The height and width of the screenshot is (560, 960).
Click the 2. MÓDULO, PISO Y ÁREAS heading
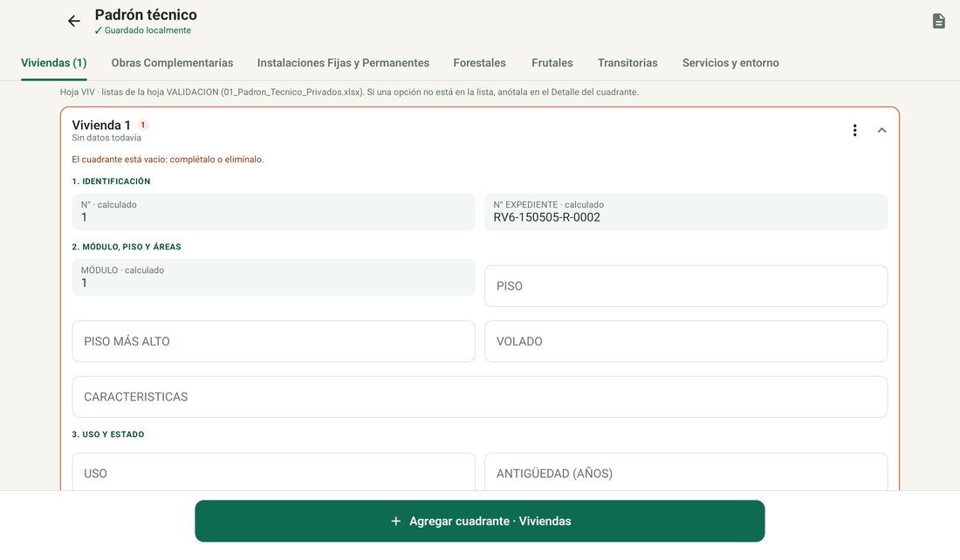point(127,247)
